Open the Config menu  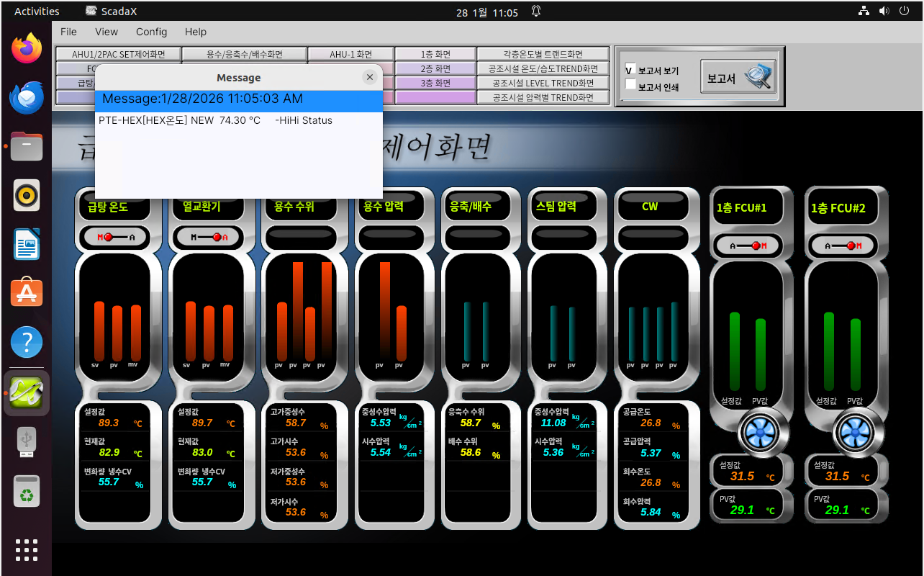[151, 32]
